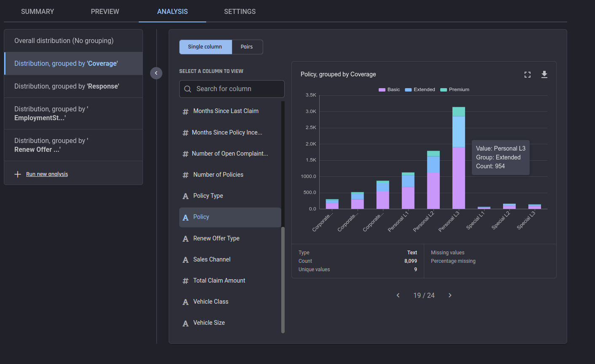
Task: Click the Percentage missing label
Action: (x=453, y=261)
